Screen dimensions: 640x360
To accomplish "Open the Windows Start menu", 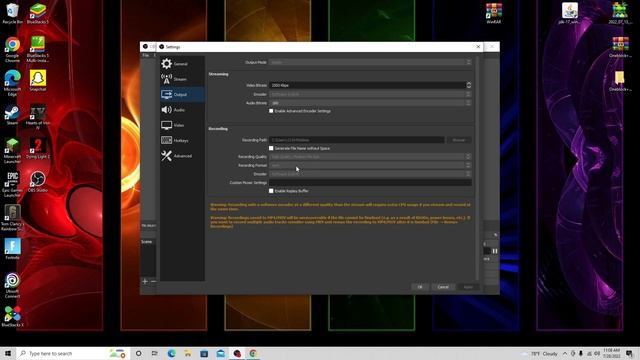I will click(8, 353).
